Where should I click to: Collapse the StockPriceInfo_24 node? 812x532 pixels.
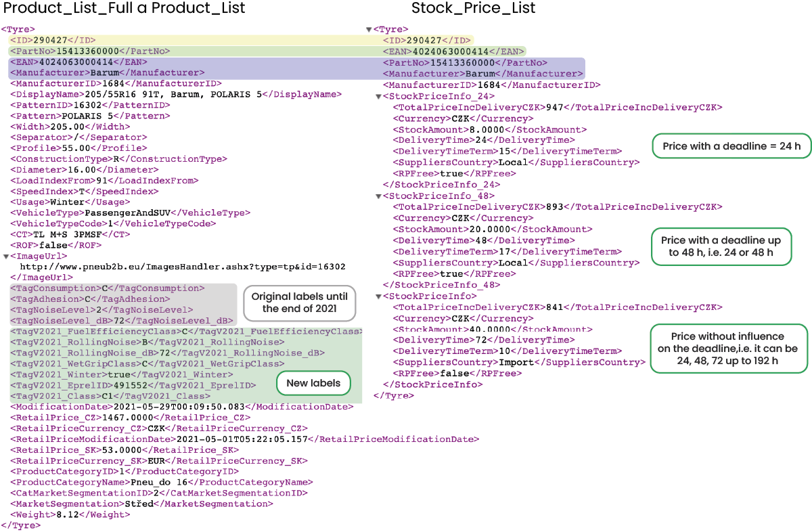pyautogui.click(x=378, y=96)
